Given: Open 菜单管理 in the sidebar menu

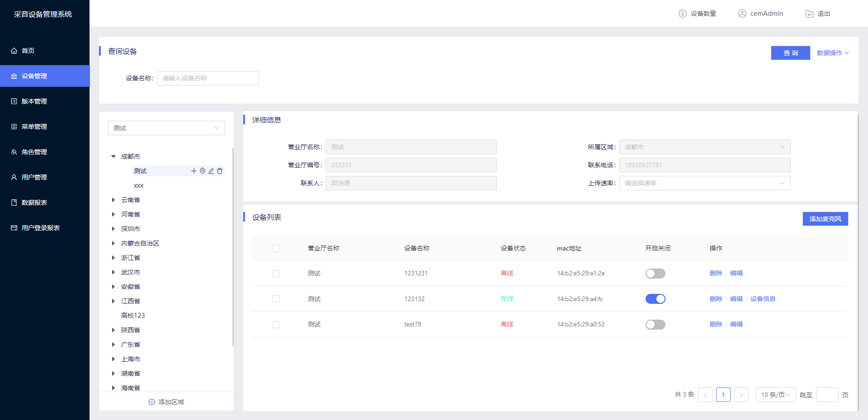Looking at the screenshot, I should click(x=45, y=127).
